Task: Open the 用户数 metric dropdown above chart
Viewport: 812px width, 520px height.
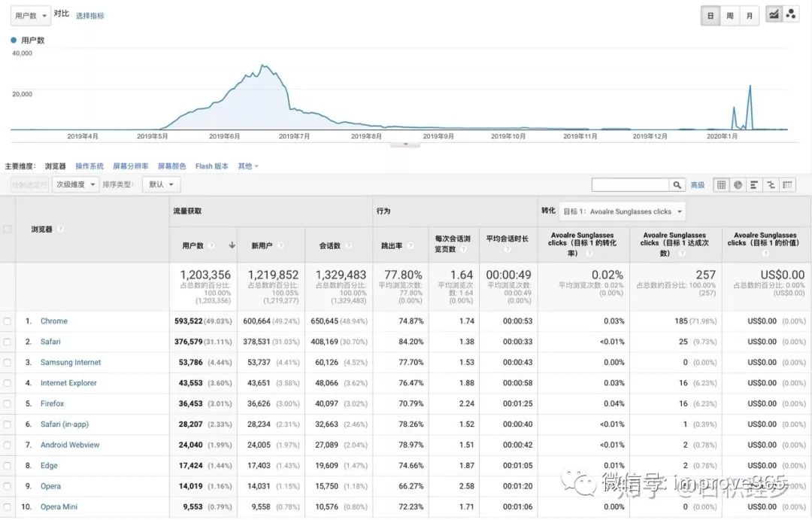Action: pyautogui.click(x=31, y=16)
